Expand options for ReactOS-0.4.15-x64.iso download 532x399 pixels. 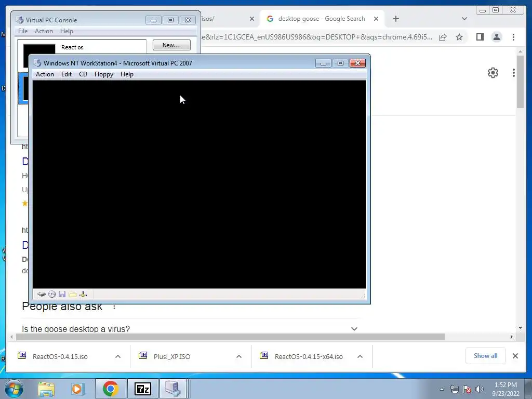click(x=360, y=356)
